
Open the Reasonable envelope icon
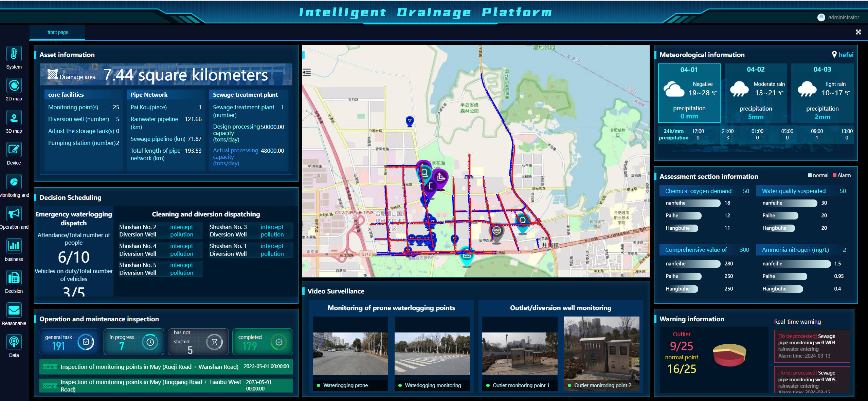[14, 310]
